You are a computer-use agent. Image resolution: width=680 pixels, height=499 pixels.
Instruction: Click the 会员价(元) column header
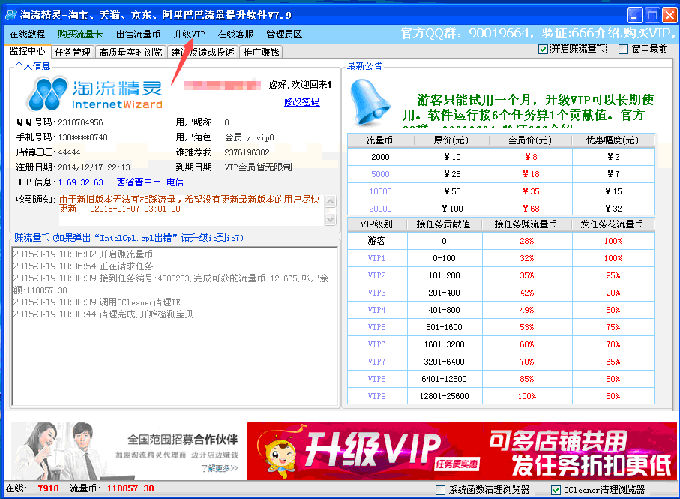click(x=530, y=140)
